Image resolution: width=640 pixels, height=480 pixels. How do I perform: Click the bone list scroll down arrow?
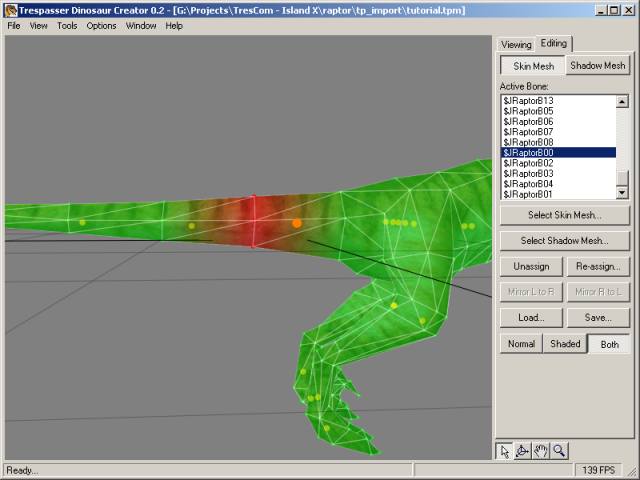tap(622, 192)
